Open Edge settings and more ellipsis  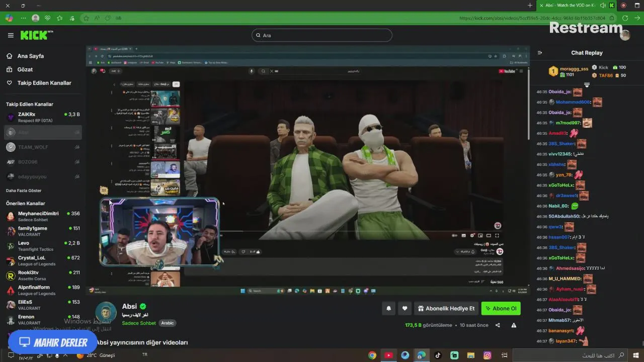click(x=23, y=18)
